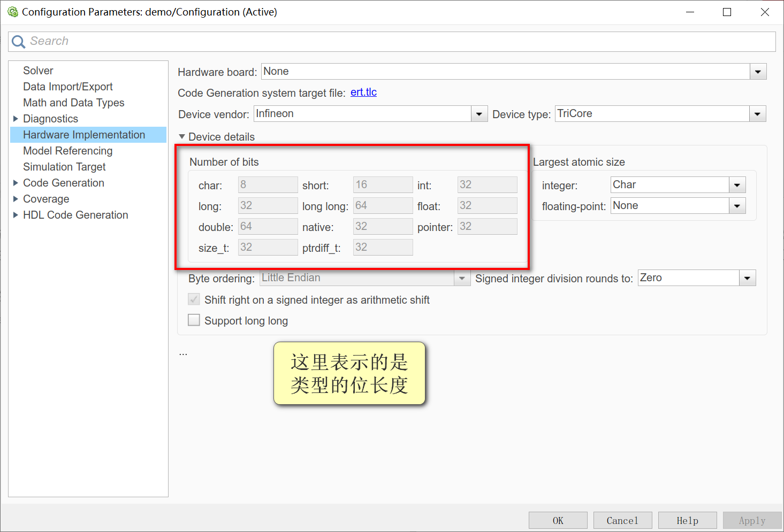The height and width of the screenshot is (532, 784).
Task: Maximize the Configuration Parameters window
Action: 727,12
